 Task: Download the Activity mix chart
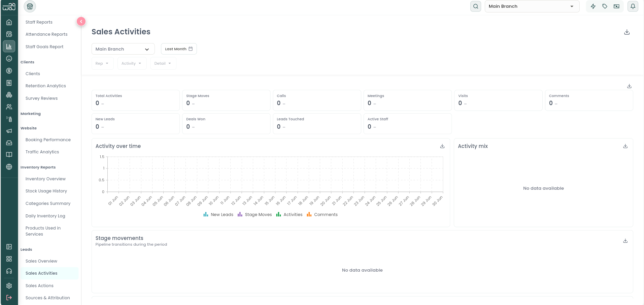coord(625,146)
